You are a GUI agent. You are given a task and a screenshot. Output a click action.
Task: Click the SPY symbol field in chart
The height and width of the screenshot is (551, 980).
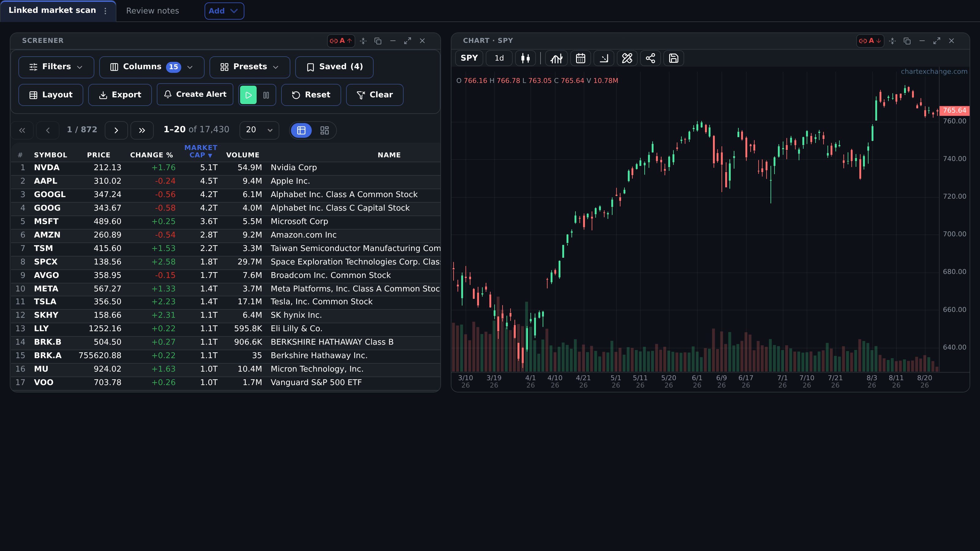coord(469,58)
